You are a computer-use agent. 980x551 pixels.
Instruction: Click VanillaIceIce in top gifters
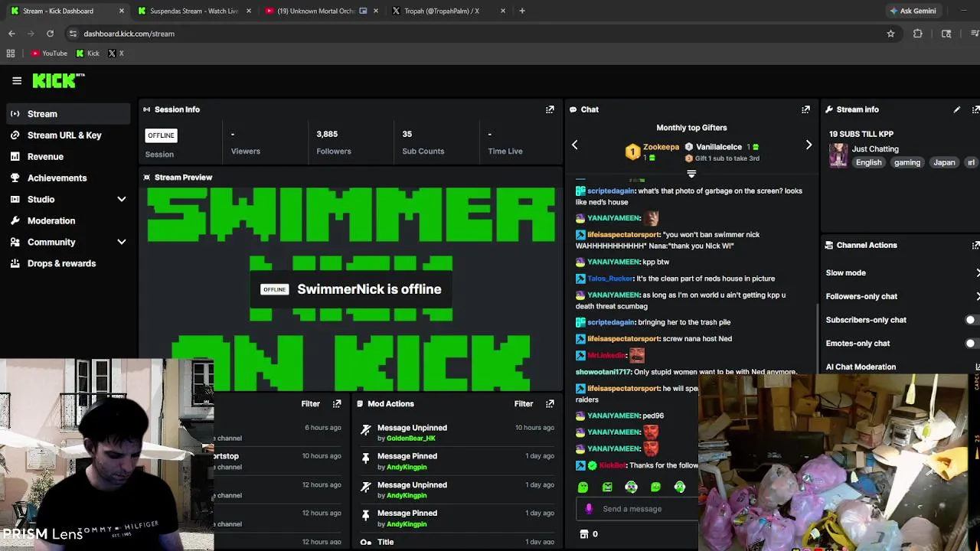pyautogui.click(x=719, y=147)
